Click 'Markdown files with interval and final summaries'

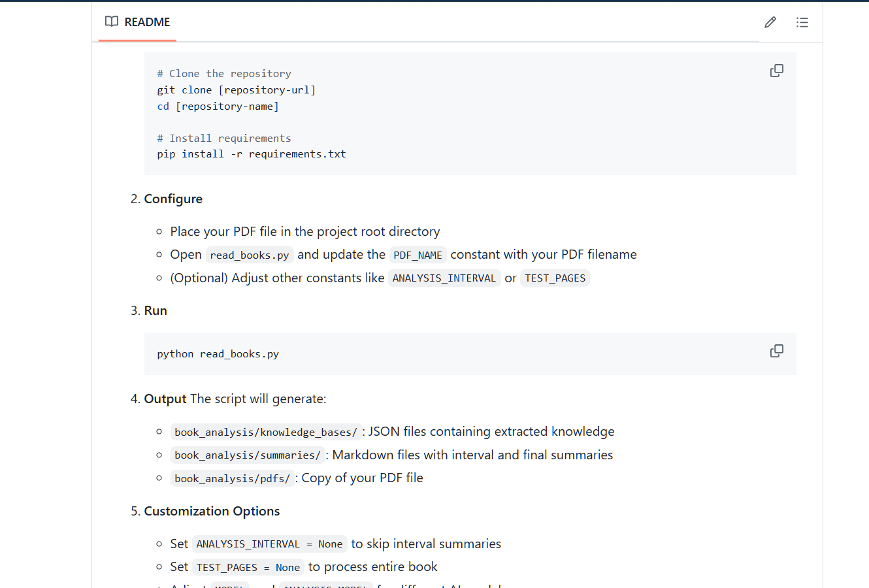click(472, 455)
